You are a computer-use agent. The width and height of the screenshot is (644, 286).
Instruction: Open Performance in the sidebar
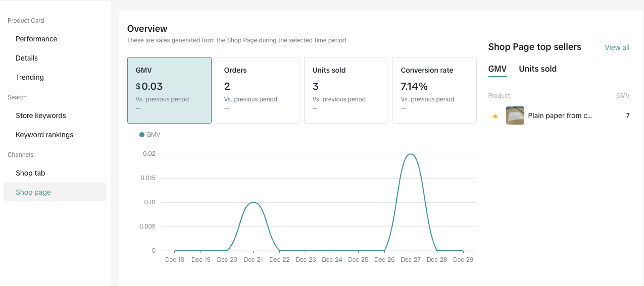coord(36,39)
